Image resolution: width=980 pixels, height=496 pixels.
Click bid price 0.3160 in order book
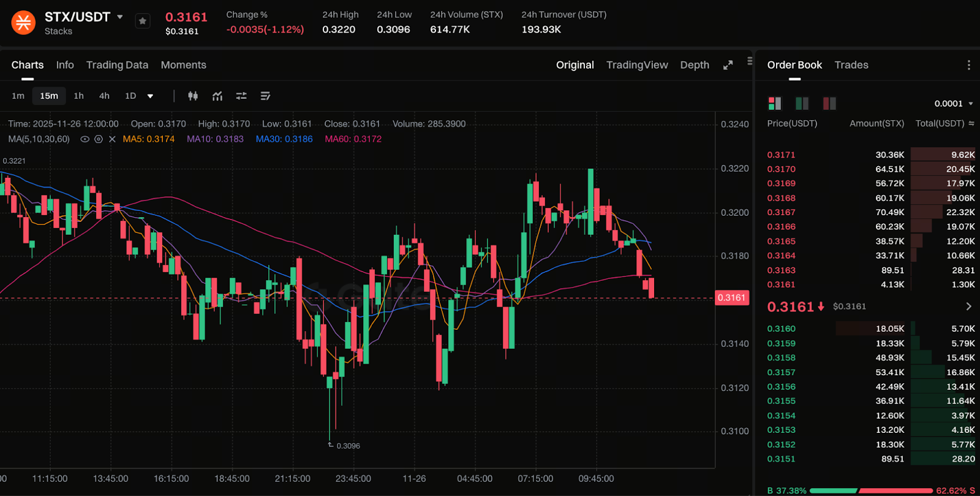(782, 329)
